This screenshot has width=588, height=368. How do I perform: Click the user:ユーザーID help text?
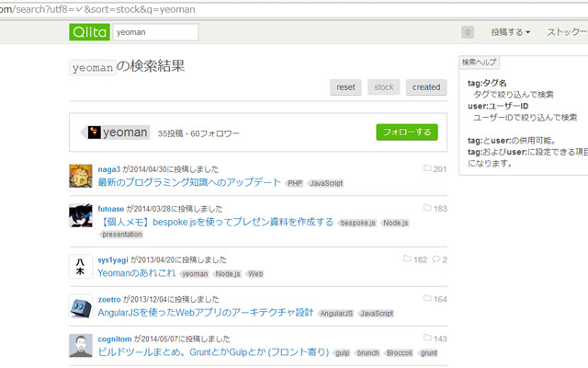coord(498,106)
